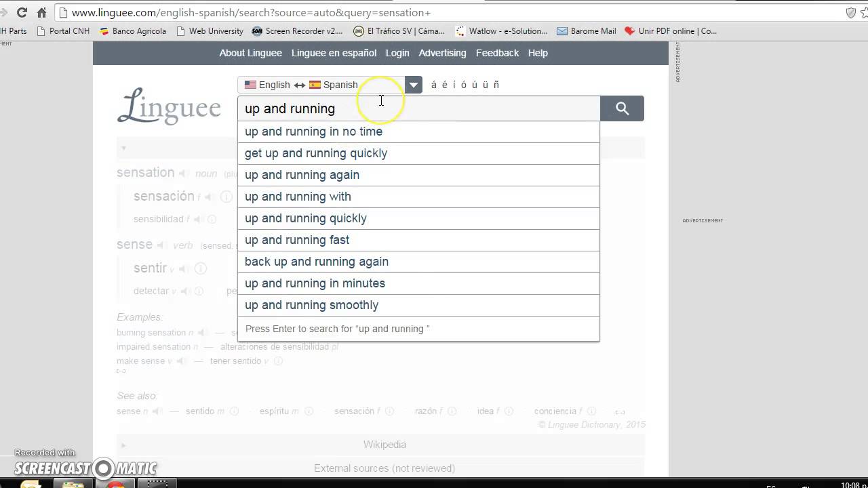
Task: Choose suggestion "up and running fast"
Action: 418,240
